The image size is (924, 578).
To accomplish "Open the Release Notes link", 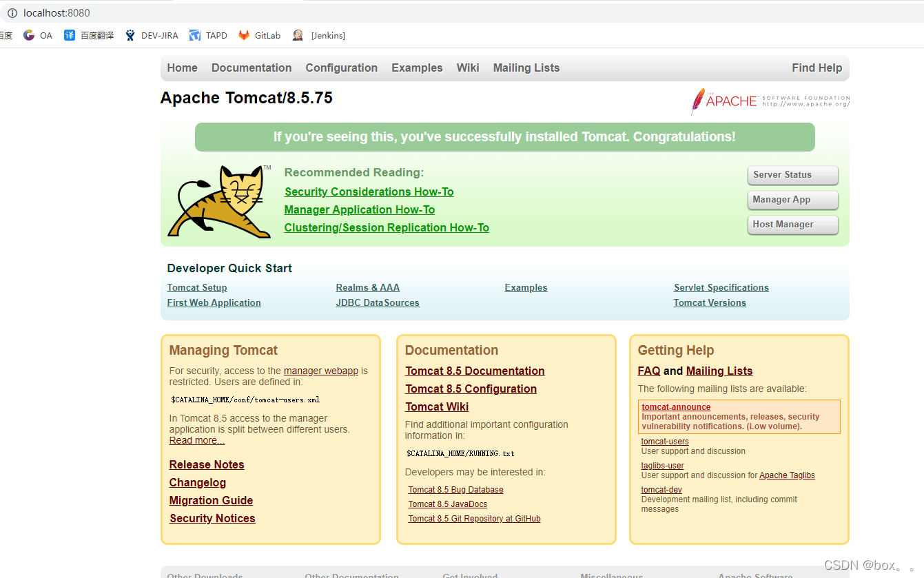I will coord(207,464).
